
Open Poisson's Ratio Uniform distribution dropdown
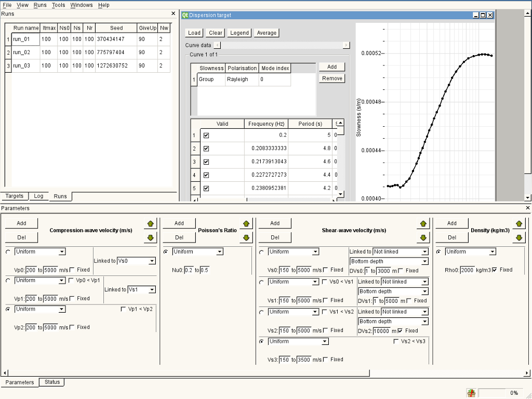[197, 251]
